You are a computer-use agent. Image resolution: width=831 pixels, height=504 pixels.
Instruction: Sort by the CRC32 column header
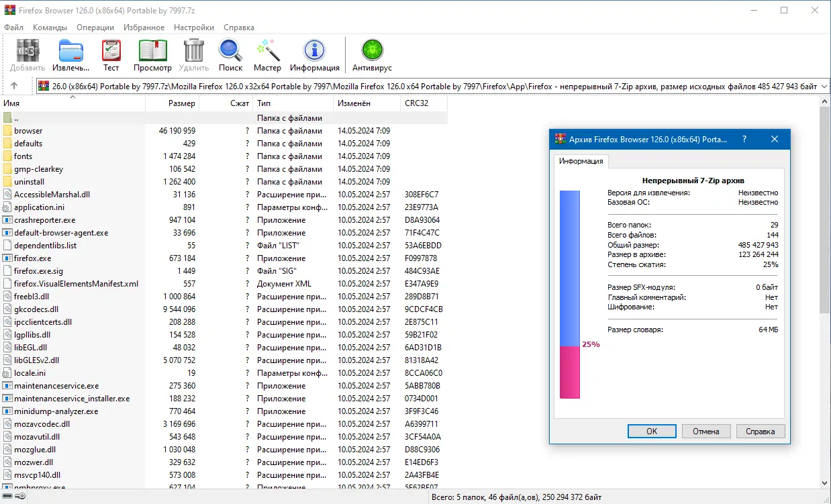point(424,103)
